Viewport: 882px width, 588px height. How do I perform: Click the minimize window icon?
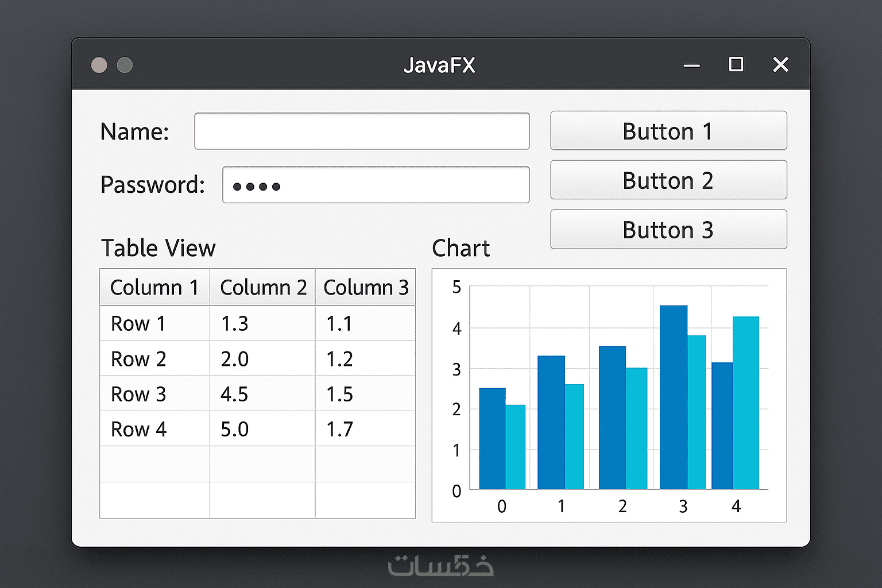click(x=691, y=65)
